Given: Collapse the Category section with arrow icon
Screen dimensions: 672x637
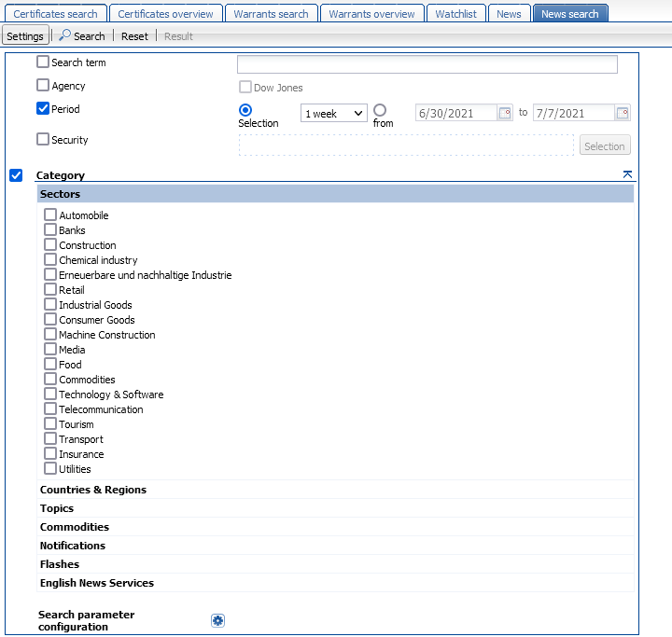Looking at the screenshot, I should [627, 174].
